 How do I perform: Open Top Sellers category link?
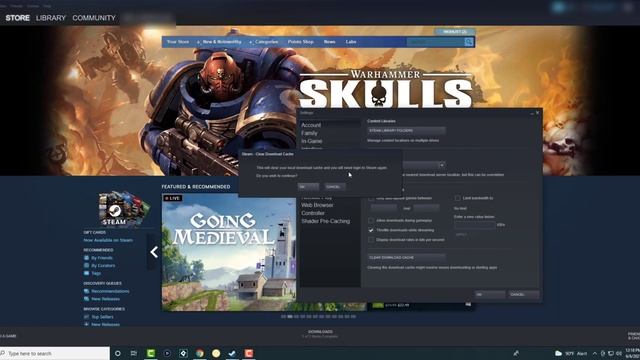pyautogui.click(x=102, y=317)
